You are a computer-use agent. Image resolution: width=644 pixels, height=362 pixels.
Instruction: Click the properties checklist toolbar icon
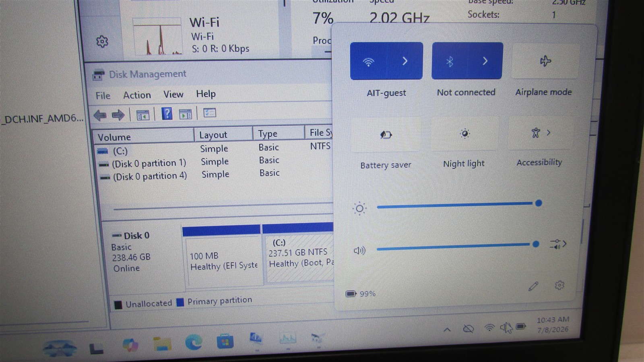(210, 113)
